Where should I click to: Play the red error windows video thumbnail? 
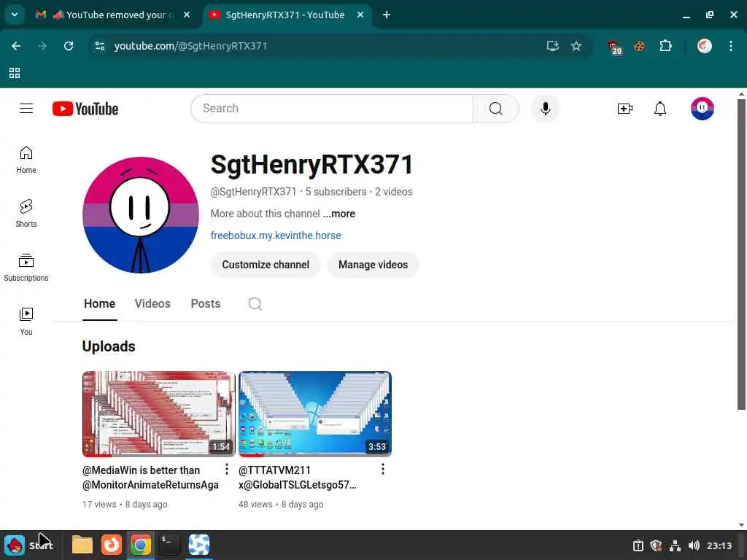click(158, 414)
